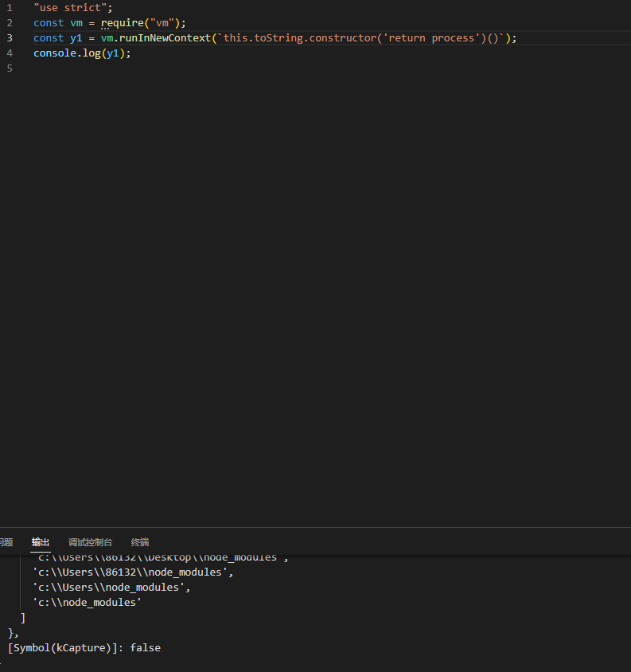Image resolution: width=631 pixels, height=672 pixels.
Task: Click line number 5 in gutter
Action: coord(10,68)
